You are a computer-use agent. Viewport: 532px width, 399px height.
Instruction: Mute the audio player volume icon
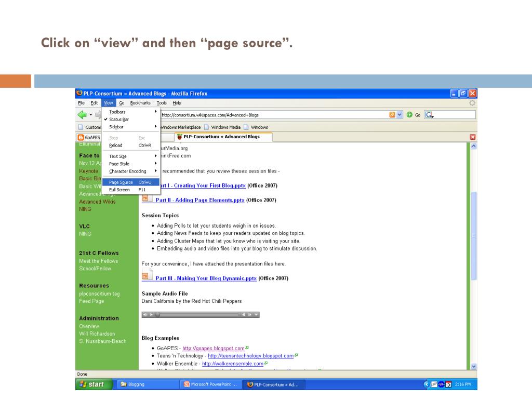coord(145,315)
